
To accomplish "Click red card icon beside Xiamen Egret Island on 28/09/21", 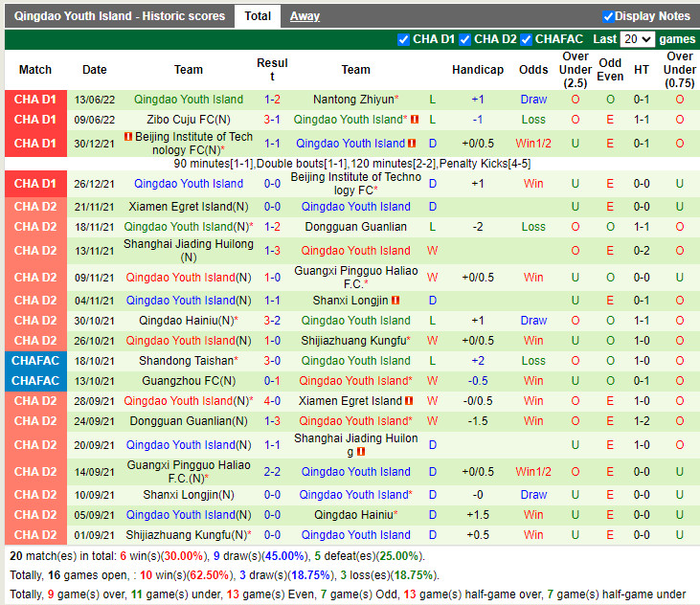I will [x=409, y=401].
